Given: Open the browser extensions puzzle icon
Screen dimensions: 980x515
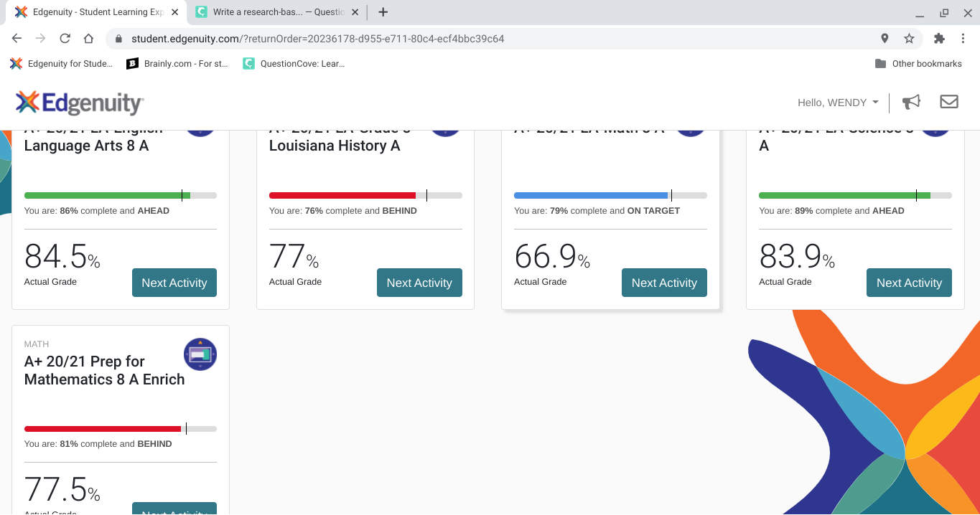Looking at the screenshot, I should point(939,39).
